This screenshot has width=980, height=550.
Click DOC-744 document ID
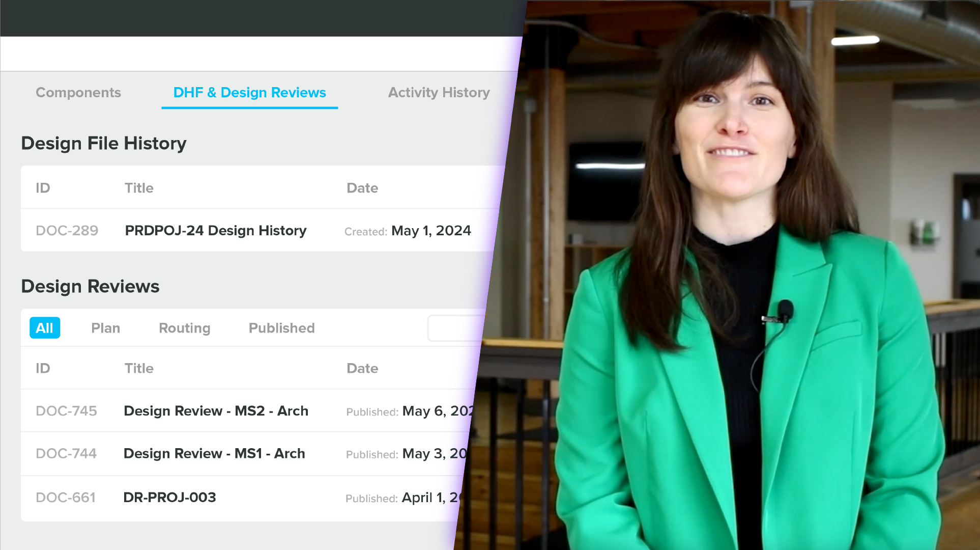tap(66, 454)
